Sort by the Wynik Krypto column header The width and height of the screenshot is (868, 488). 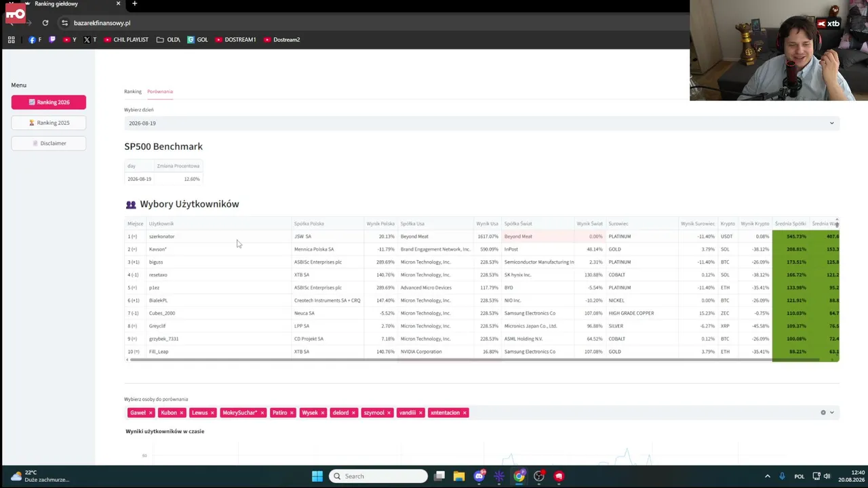click(x=755, y=224)
